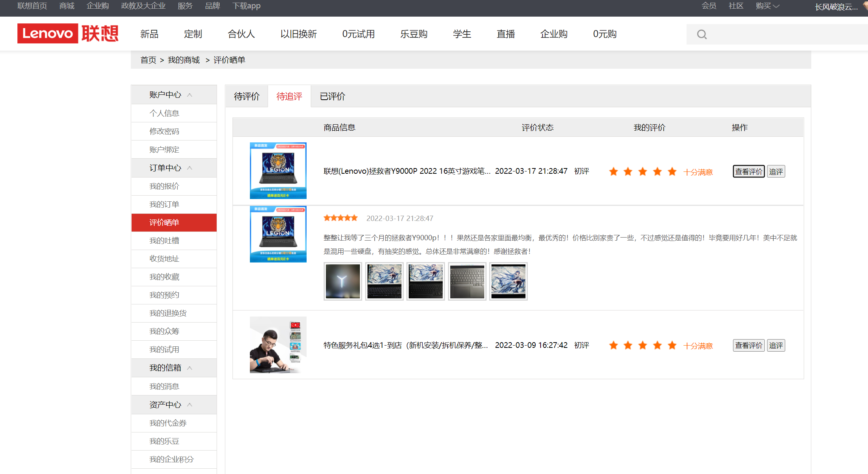Click the search input field

pyautogui.click(x=777, y=34)
